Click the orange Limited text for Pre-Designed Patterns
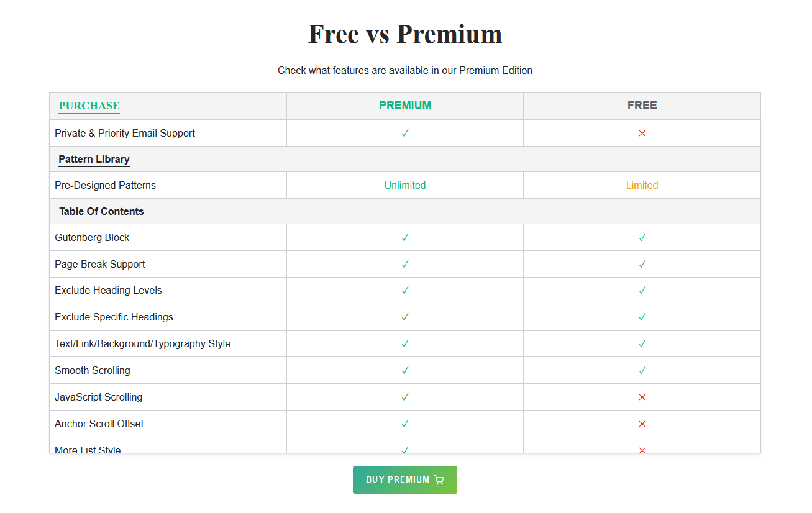The image size is (812, 513). coord(642,185)
